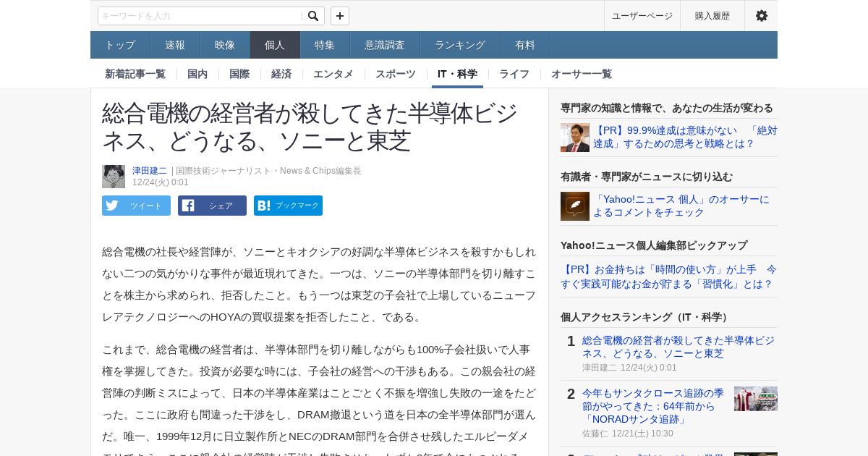Image resolution: width=868 pixels, height=456 pixels.
Task: Click the search magnifier icon
Action: tap(313, 16)
